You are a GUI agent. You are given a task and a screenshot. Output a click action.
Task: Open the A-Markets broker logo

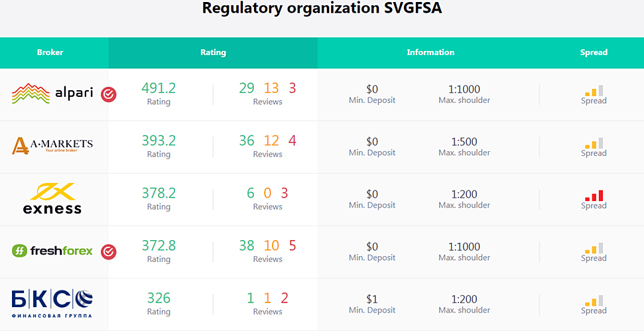[52, 145]
